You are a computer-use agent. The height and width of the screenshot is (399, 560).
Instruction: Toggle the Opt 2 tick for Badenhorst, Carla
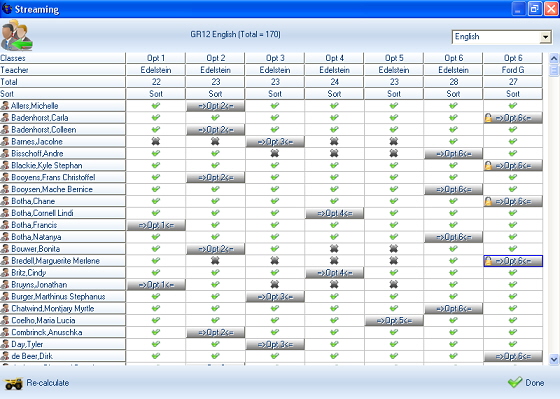pos(215,118)
